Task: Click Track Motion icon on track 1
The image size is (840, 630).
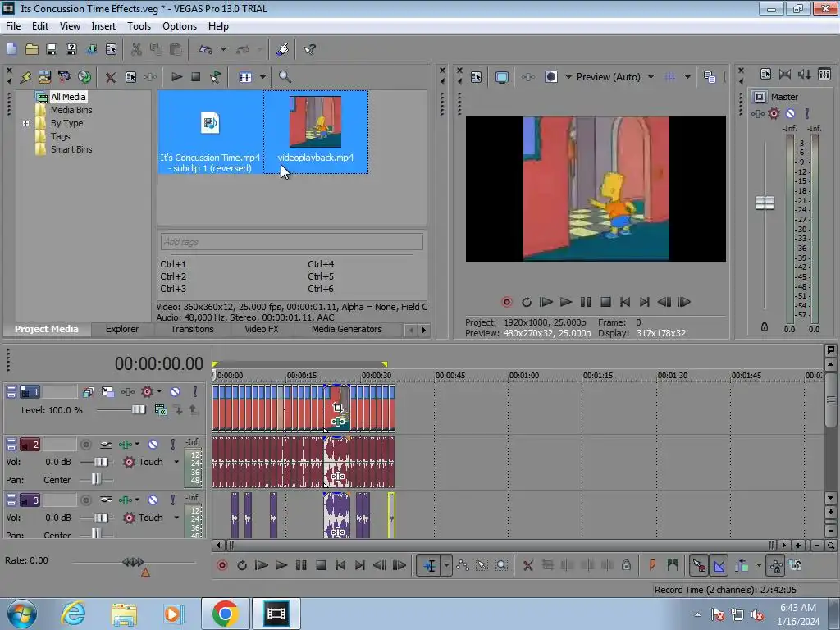Action: click(107, 392)
